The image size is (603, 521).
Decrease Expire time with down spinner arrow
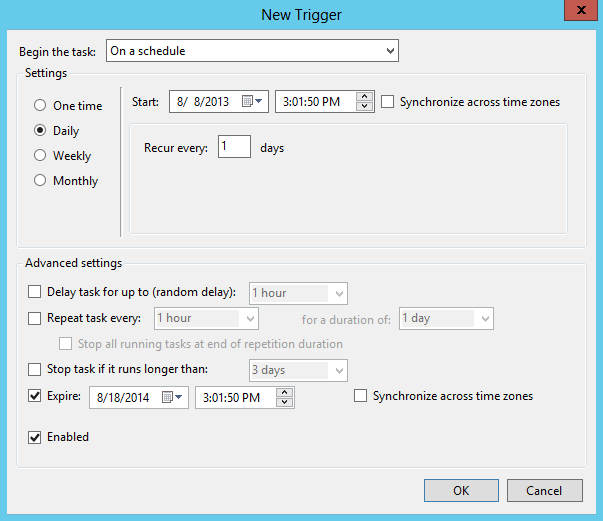pos(285,403)
